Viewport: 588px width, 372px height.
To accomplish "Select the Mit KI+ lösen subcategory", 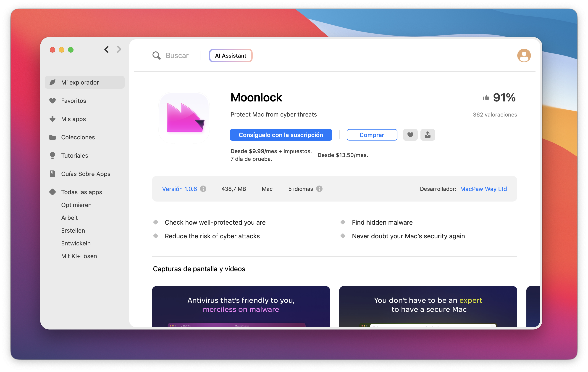I will (79, 256).
